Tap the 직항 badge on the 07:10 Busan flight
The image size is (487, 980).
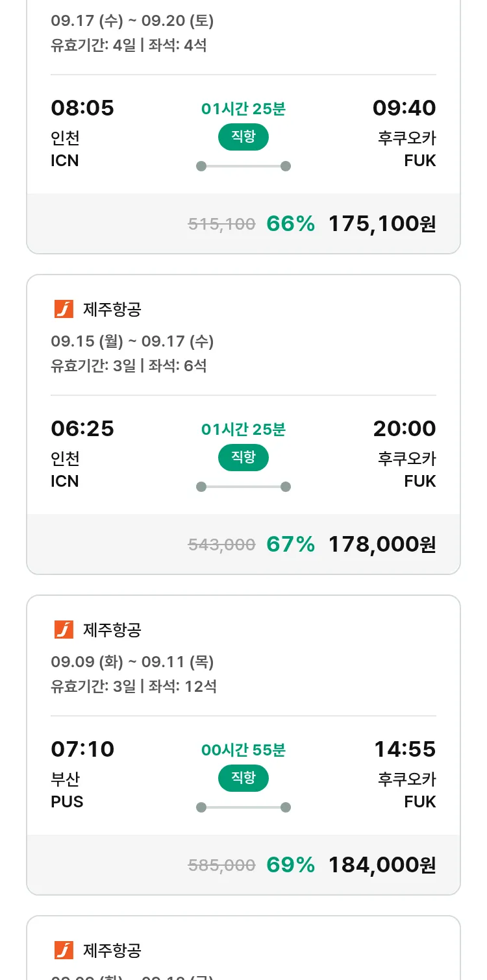pos(243,778)
